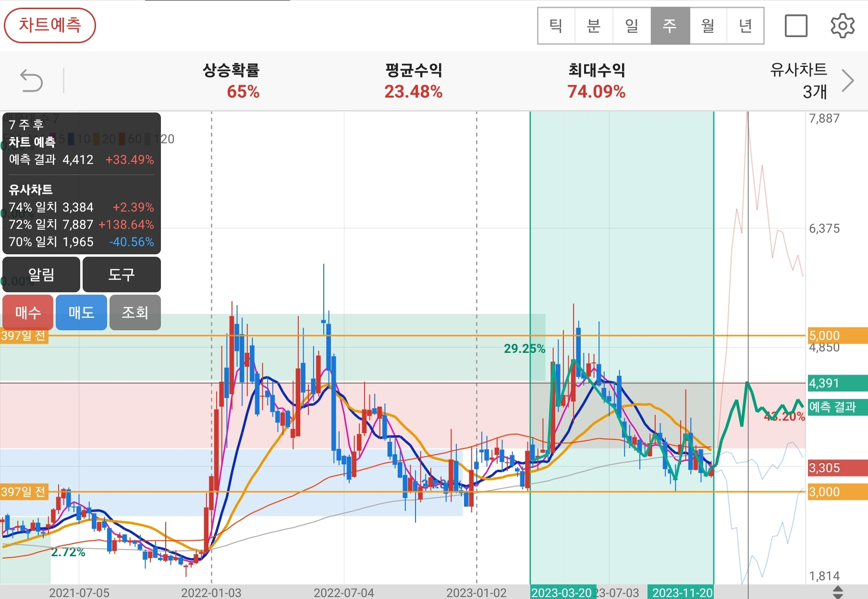
Task: Click the 2023-01-02 date axis label
Action: 477,593
